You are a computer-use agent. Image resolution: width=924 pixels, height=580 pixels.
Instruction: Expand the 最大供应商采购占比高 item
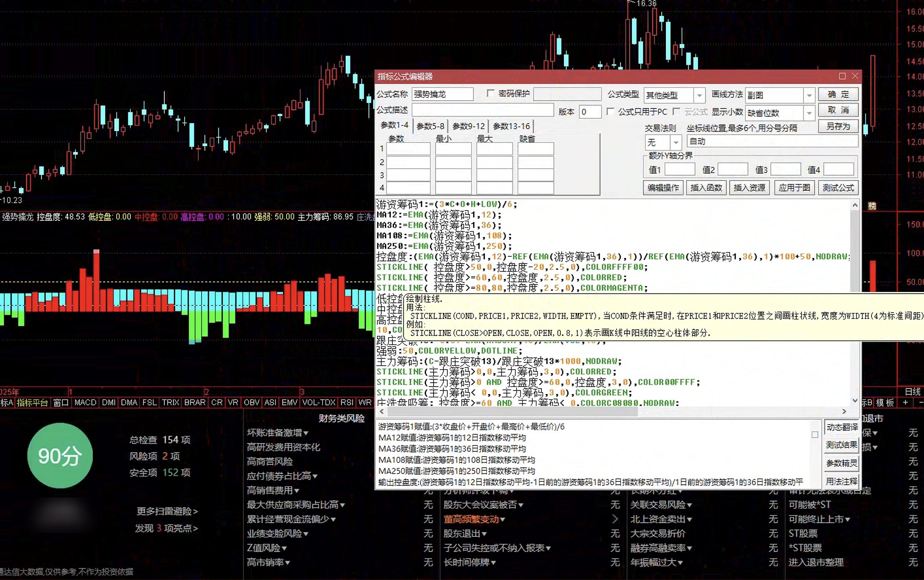pyautogui.click(x=342, y=505)
